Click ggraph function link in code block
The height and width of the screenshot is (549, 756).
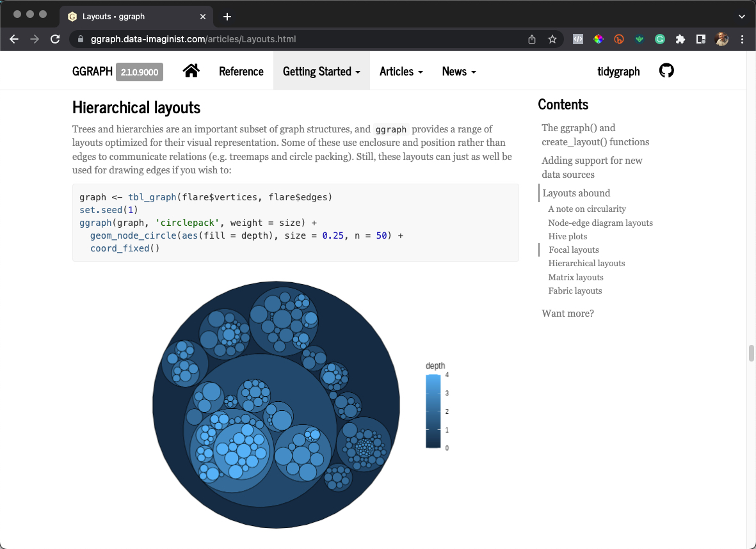(95, 223)
